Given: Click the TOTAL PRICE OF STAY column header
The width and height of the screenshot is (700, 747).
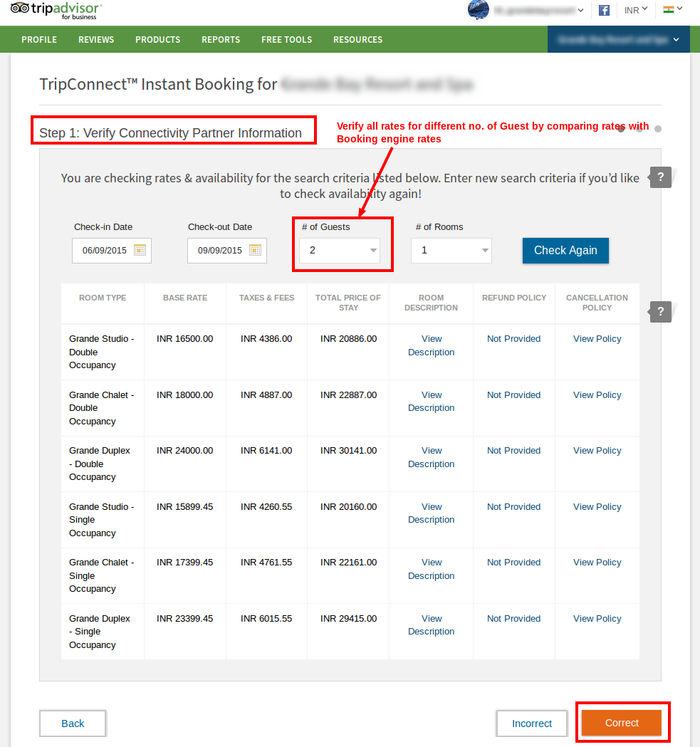Looking at the screenshot, I should (x=348, y=303).
